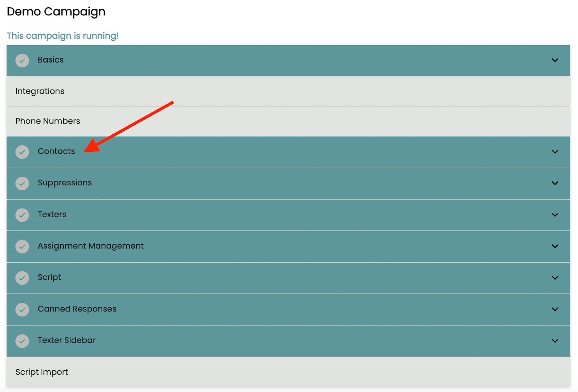
Task: Open the Integrations section
Action: coord(288,91)
